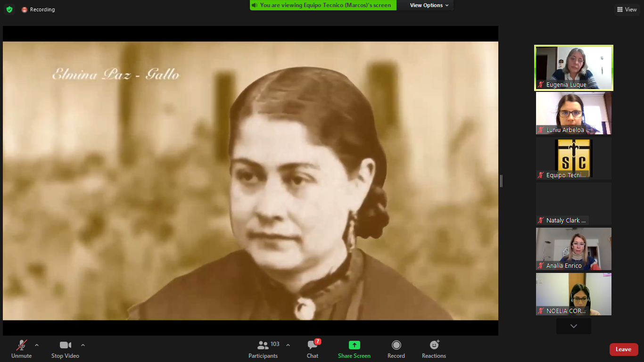Select Eugenia Luque's video thumbnail

pyautogui.click(x=574, y=68)
